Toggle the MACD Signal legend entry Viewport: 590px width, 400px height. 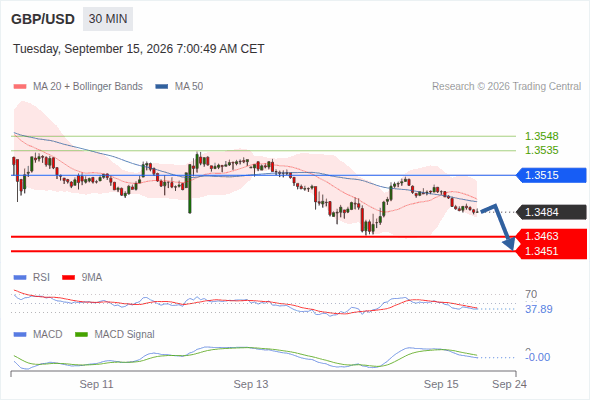click(x=115, y=334)
